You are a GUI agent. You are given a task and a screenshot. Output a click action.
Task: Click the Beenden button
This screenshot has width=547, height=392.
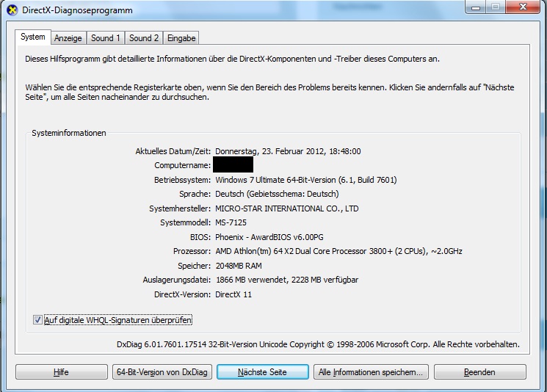tap(479, 372)
